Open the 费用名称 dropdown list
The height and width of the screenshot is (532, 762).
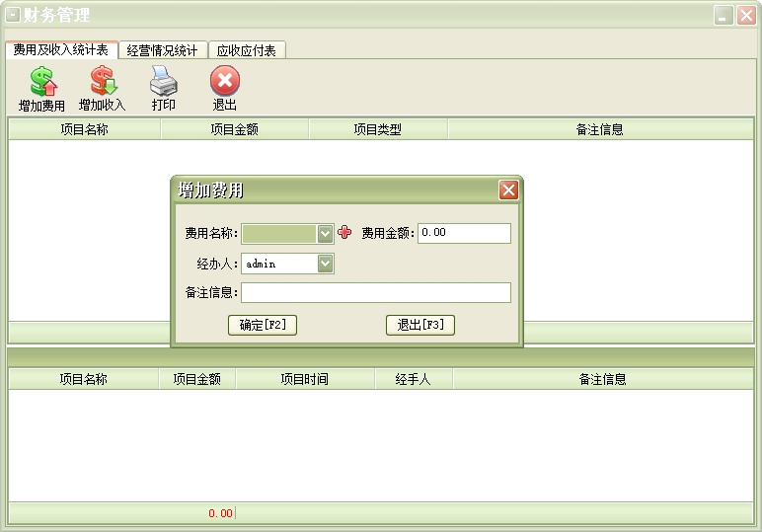click(325, 233)
